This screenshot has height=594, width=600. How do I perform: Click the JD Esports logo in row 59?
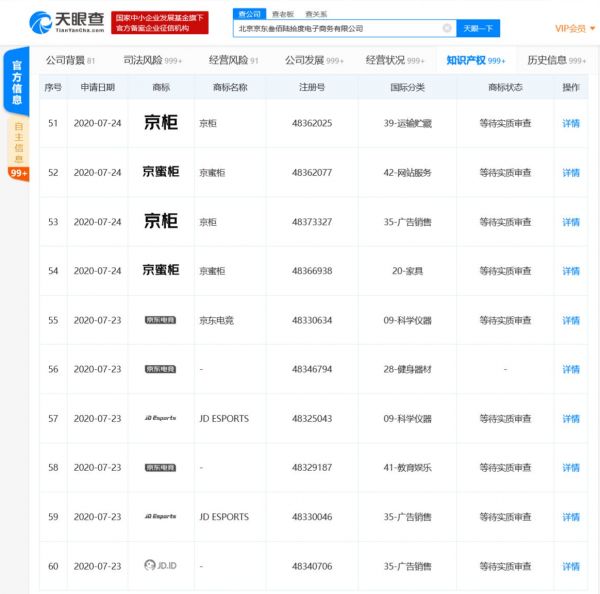[161, 517]
